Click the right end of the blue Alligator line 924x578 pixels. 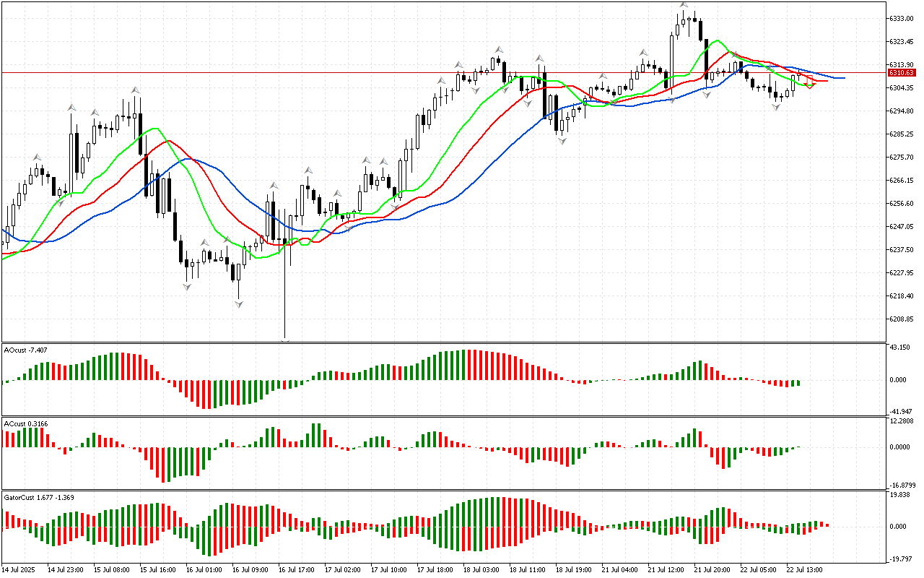click(843, 77)
